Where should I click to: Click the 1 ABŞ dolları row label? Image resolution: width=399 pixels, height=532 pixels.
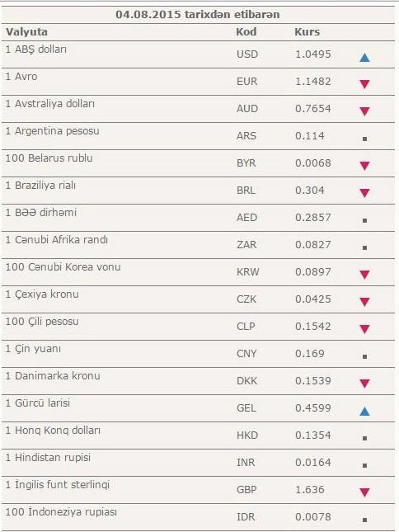[36, 49]
